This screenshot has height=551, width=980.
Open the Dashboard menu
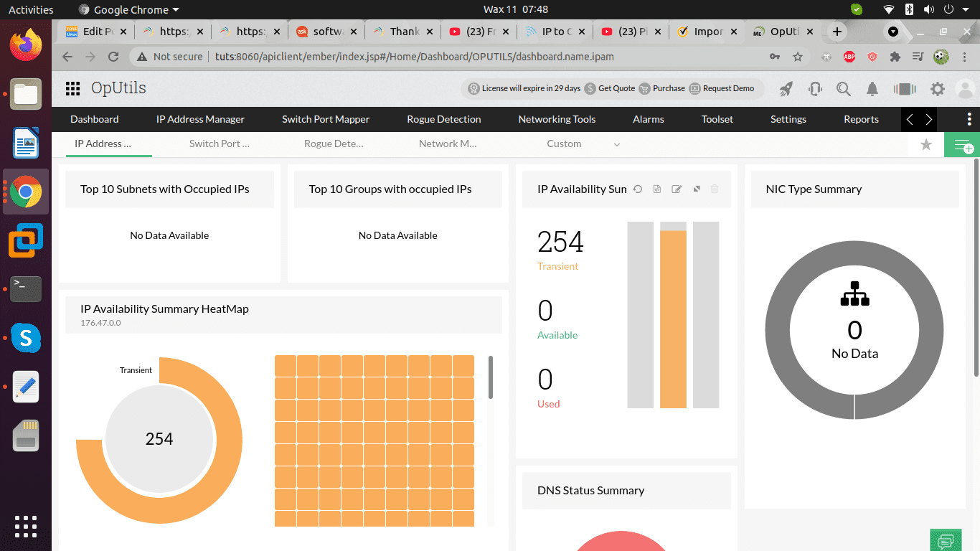point(95,119)
